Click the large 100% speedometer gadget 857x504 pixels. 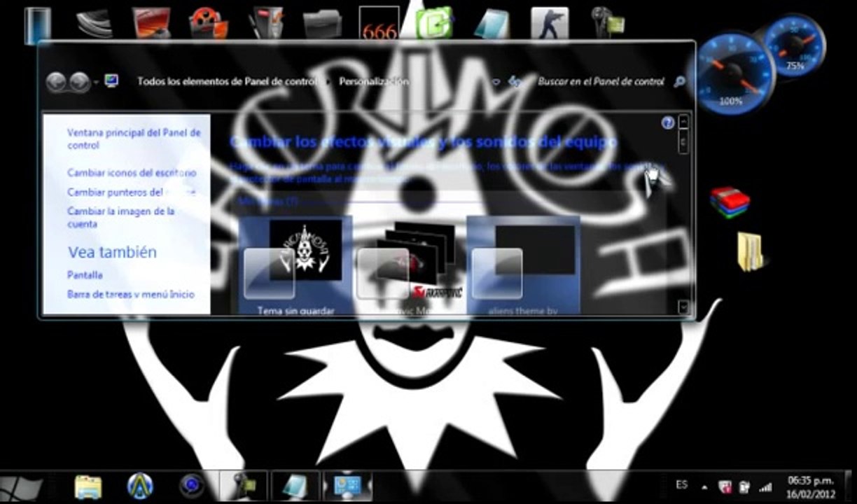[x=732, y=73]
